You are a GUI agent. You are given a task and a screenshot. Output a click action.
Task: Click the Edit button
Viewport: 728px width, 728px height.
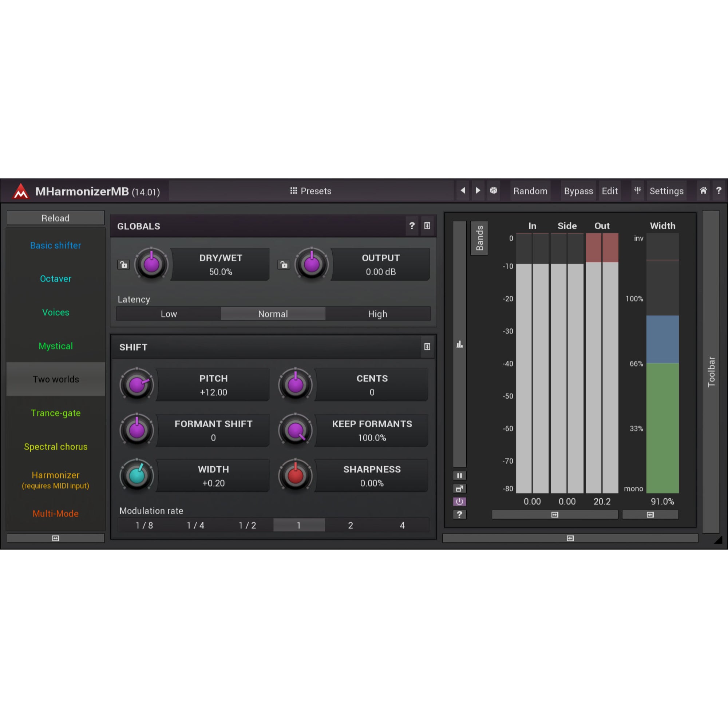point(610,191)
